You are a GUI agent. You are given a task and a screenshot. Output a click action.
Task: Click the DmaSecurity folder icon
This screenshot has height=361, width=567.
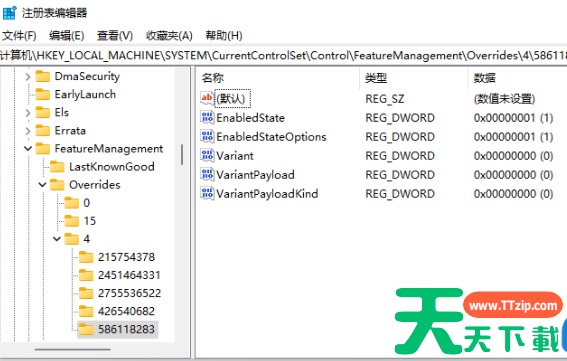[x=43, y=76]
